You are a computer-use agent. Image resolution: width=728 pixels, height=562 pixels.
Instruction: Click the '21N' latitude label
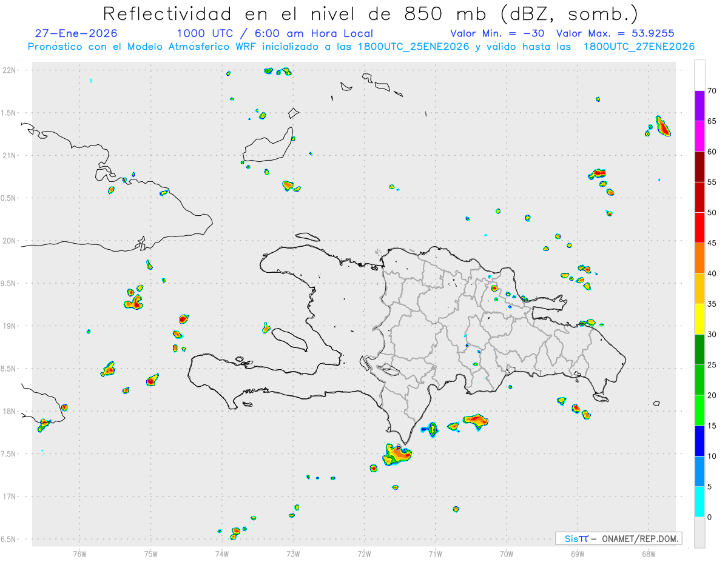(10, 156)
